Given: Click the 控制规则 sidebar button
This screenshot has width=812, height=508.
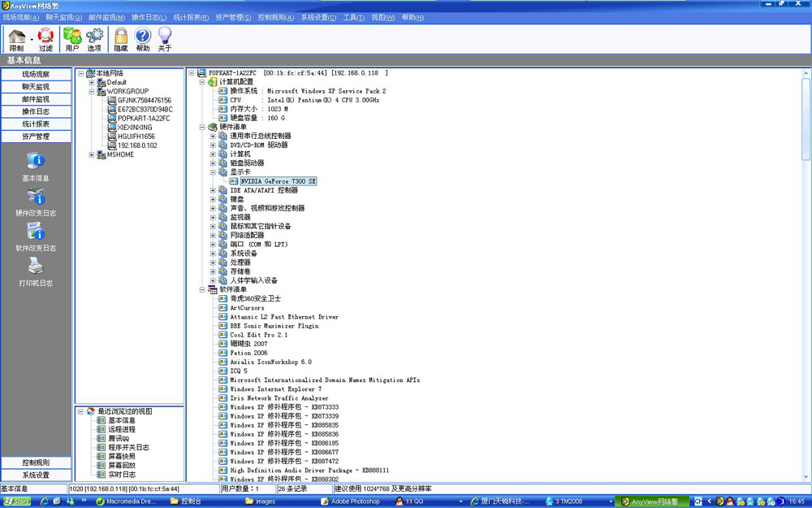Looking at the screenshot, I should coord(36,462).
